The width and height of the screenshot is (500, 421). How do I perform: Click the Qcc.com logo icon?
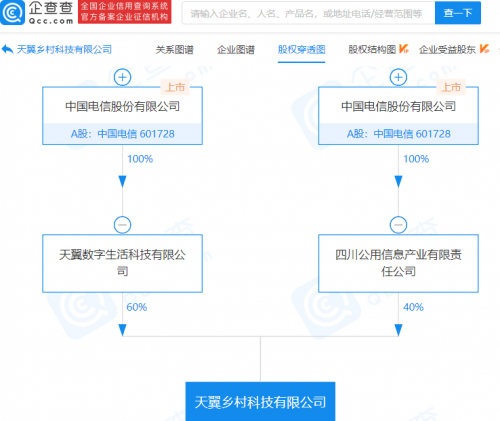[x=12, y=12]
